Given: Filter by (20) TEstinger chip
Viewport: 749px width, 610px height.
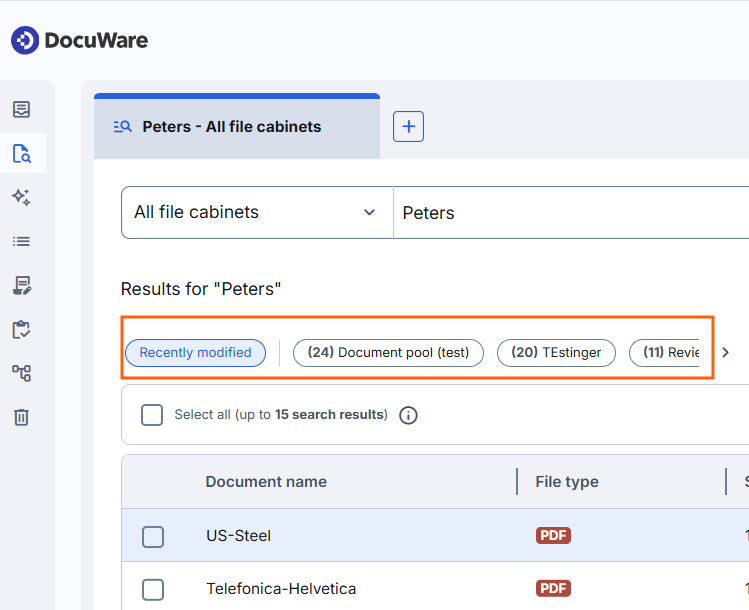Looking at the screenshot, I should click(x=556, y=353).
